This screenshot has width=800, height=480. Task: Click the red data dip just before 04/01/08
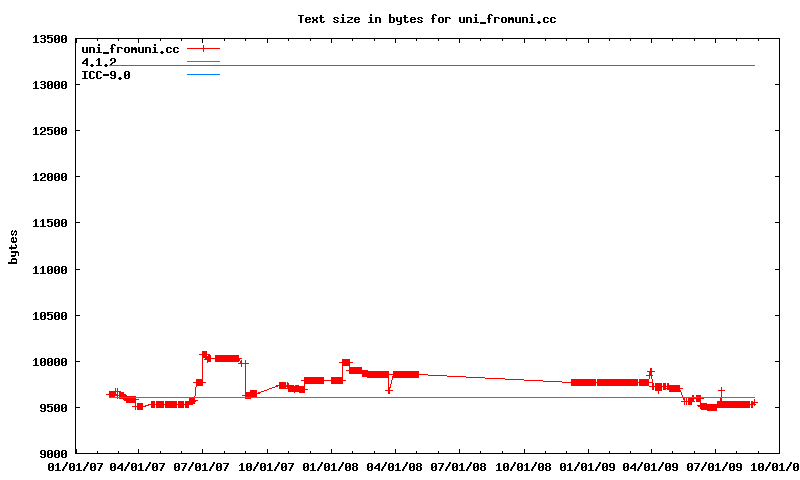point(389,390)
